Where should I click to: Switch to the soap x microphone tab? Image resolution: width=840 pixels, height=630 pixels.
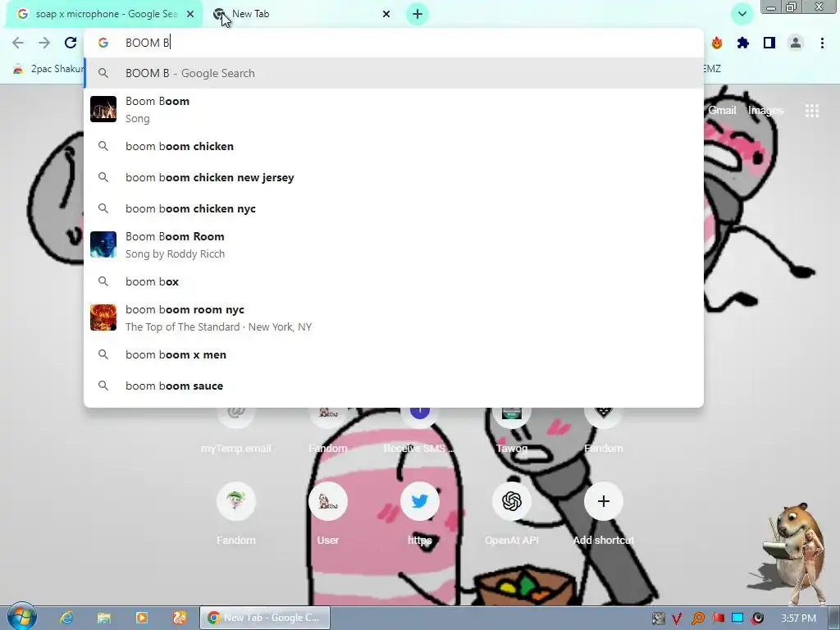click(104, 14)
